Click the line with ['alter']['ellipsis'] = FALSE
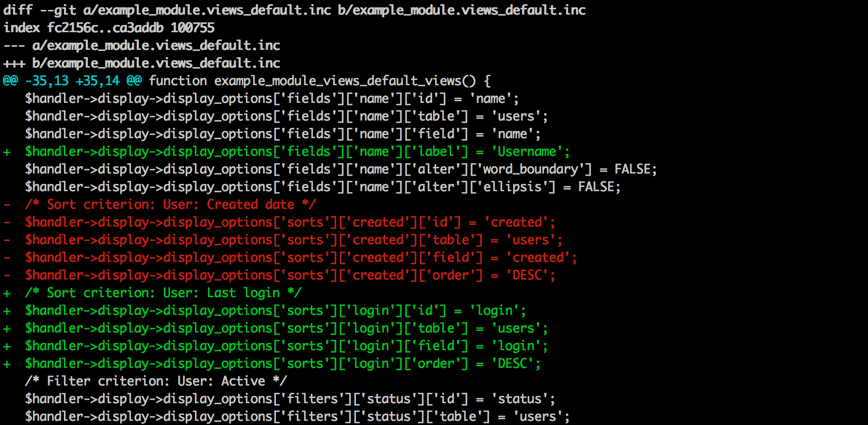The height and width of the screenshot is (425, 868). click(323, 187)
